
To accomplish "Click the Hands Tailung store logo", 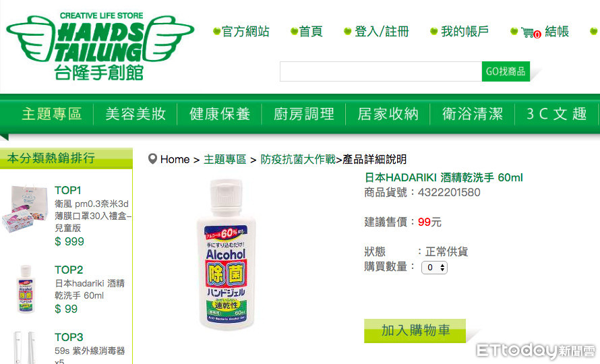I will pyautogui.click(x=100, y=47).
